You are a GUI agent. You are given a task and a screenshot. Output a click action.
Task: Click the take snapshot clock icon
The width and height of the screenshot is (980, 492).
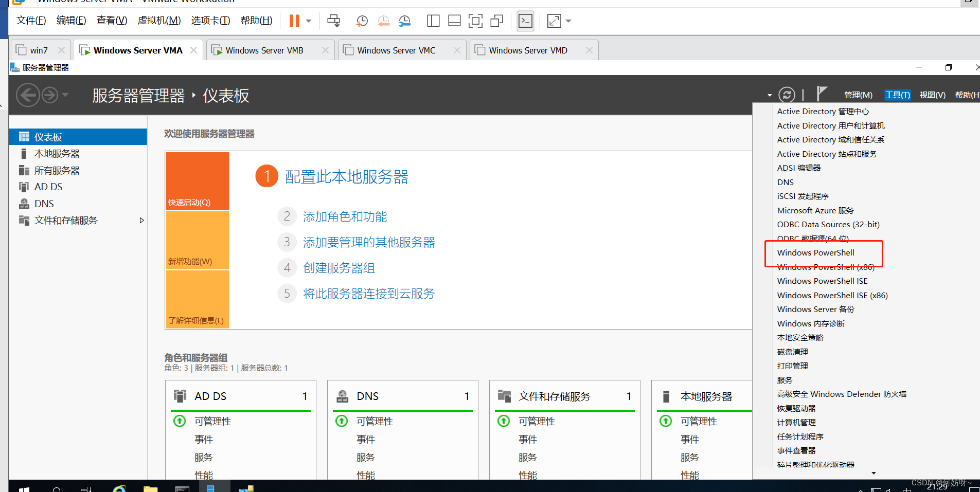362,21
